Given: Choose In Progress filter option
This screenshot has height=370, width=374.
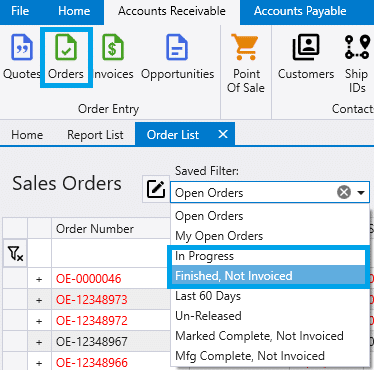Looking at the screenshot, I should [x=270, y=256].
